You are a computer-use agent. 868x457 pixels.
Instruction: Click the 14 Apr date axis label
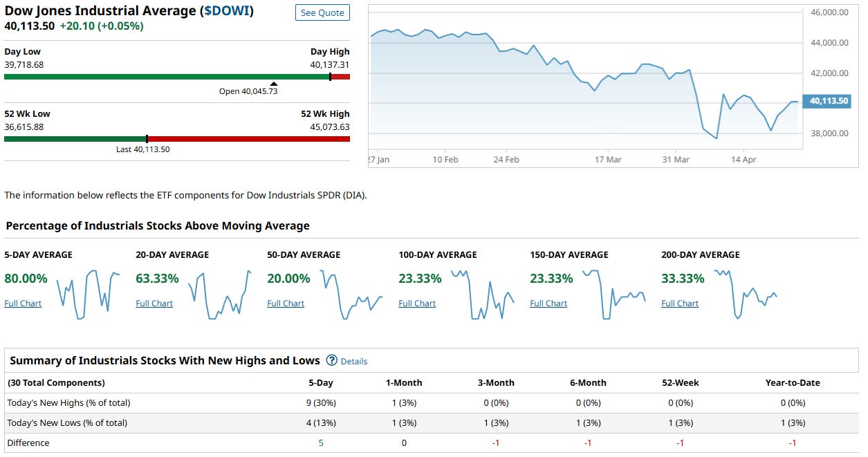pos(744,159)
